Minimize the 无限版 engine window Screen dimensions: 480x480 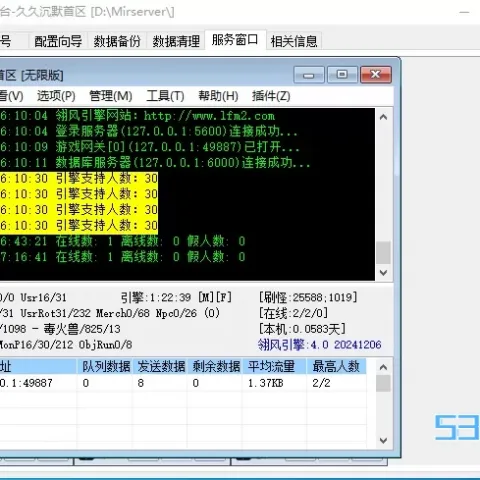pyautogui.click(x=309, y=74)
